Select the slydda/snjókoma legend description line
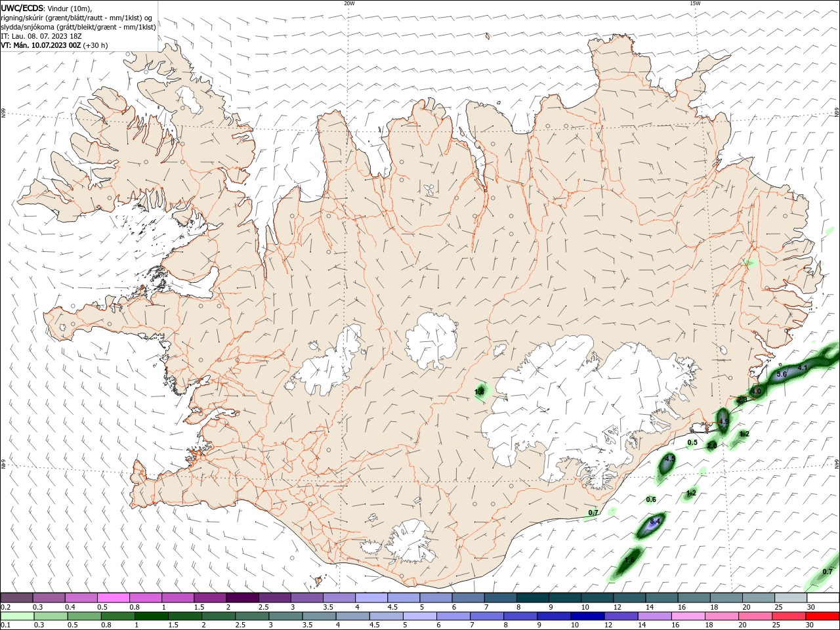This screenshot has height=630, width=840. pos(78,27)
